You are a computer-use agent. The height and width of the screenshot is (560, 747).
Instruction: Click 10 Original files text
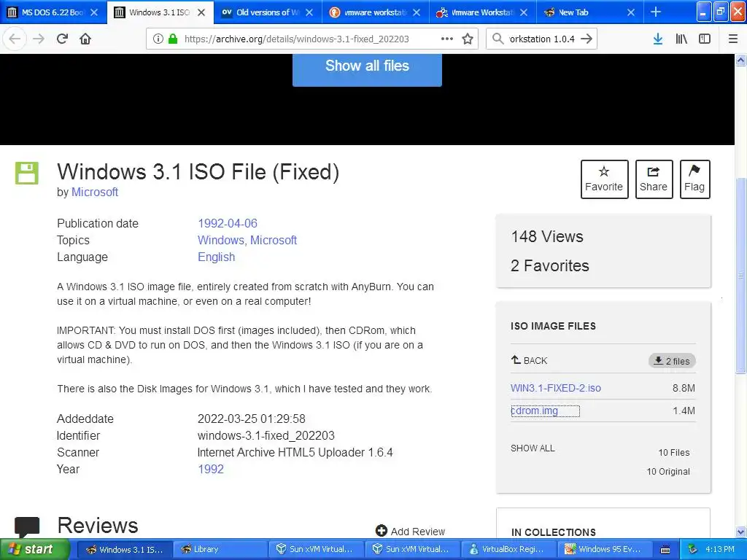(668, 472)
